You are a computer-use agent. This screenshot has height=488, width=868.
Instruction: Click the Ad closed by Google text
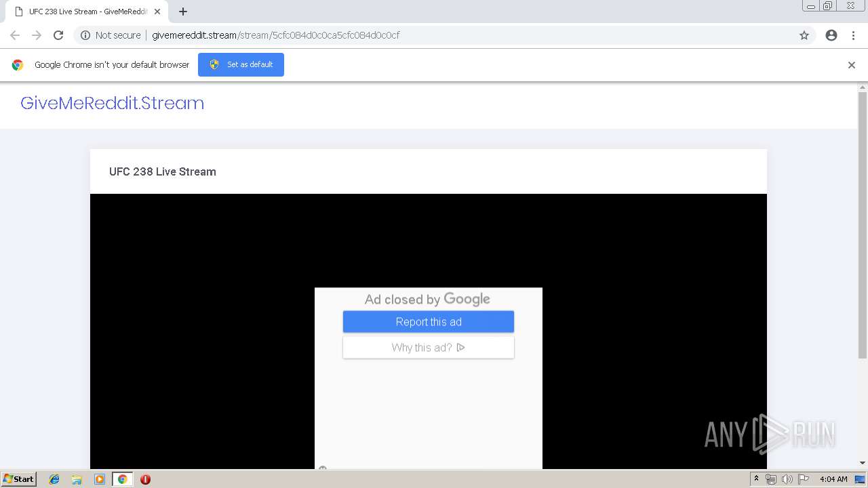[427, 299]
